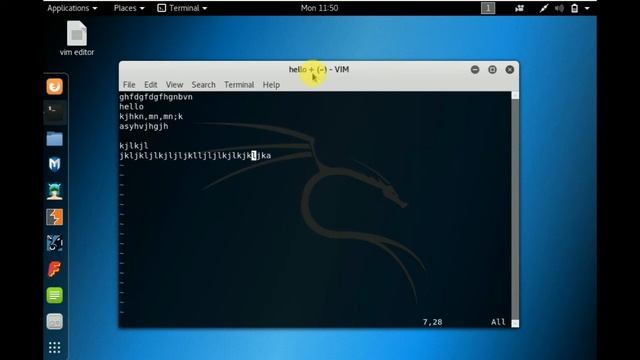Image resolution: width=640 pixels, height=360 pixels.
Task: Click the workspace indicator 1 in top bar
Action: click(488, 8)
